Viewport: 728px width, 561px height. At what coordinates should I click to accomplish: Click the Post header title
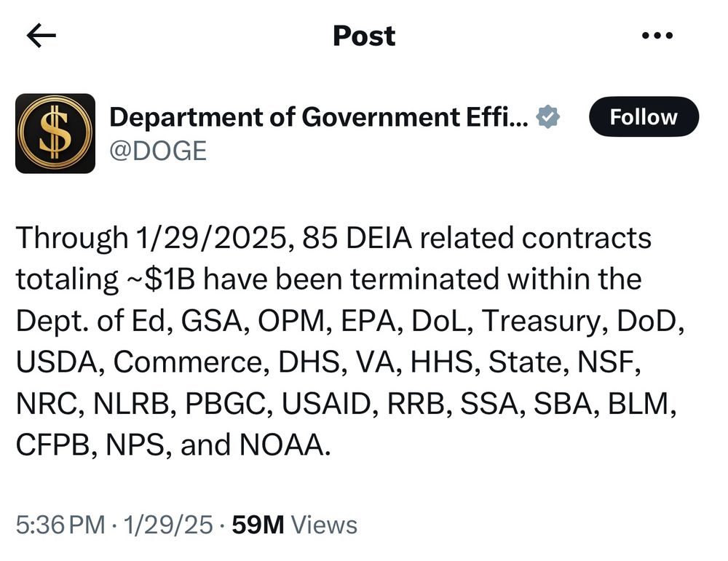pyautogui.click(x=364, y=36)
